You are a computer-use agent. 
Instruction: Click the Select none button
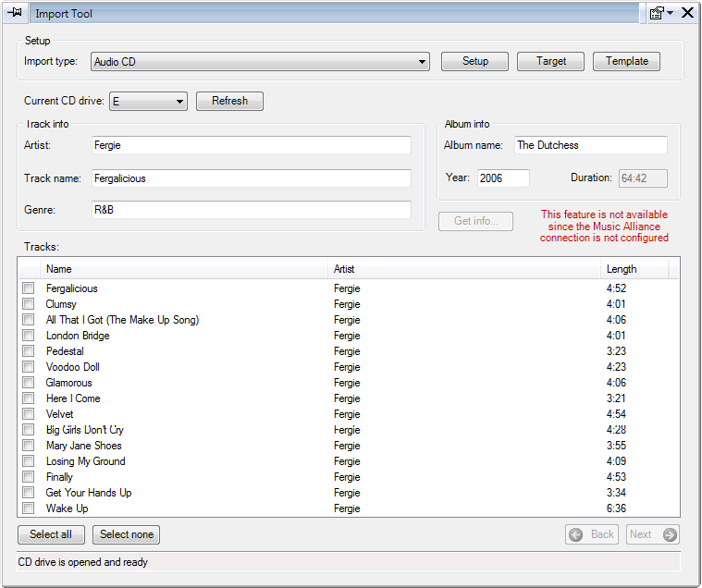pyautogui.click(x=127, y=534)
